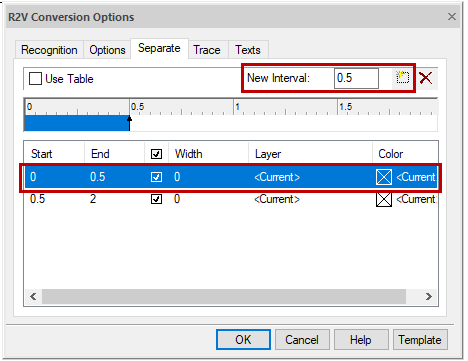The height and width of the screenshot is (361, 468).
Task: Click the left arrow of the horizontal scrollbar
Action: [x=33, y=296]
